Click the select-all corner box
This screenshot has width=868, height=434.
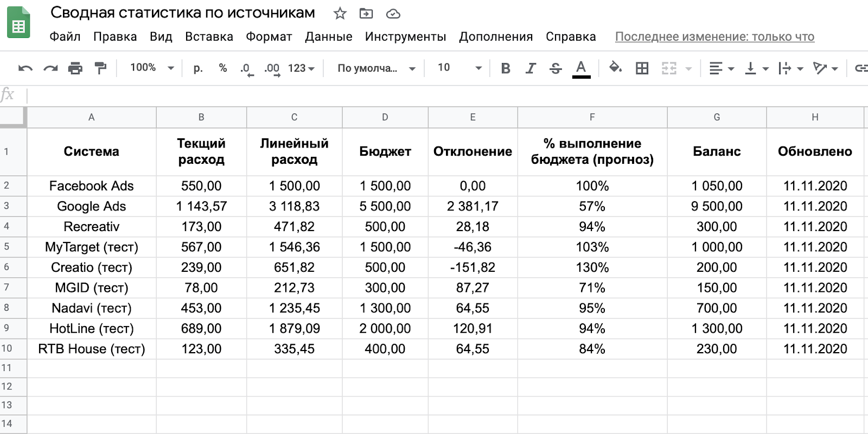click(x=13, y=117)
